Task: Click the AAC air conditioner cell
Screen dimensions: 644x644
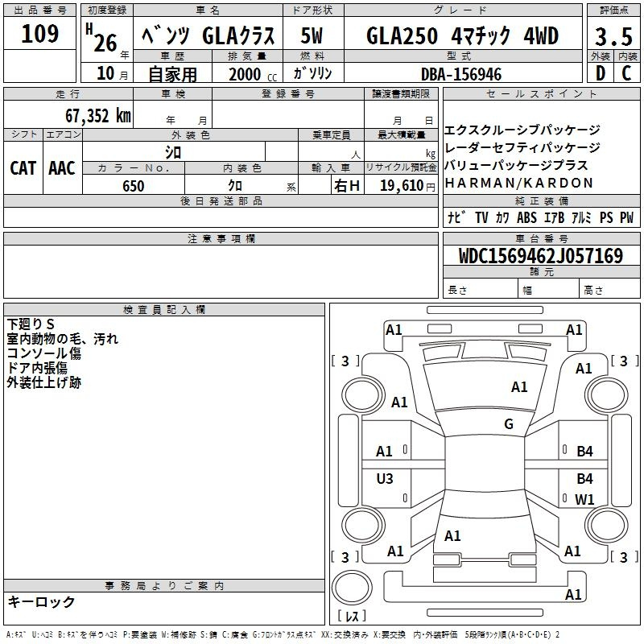Action: 62,168
